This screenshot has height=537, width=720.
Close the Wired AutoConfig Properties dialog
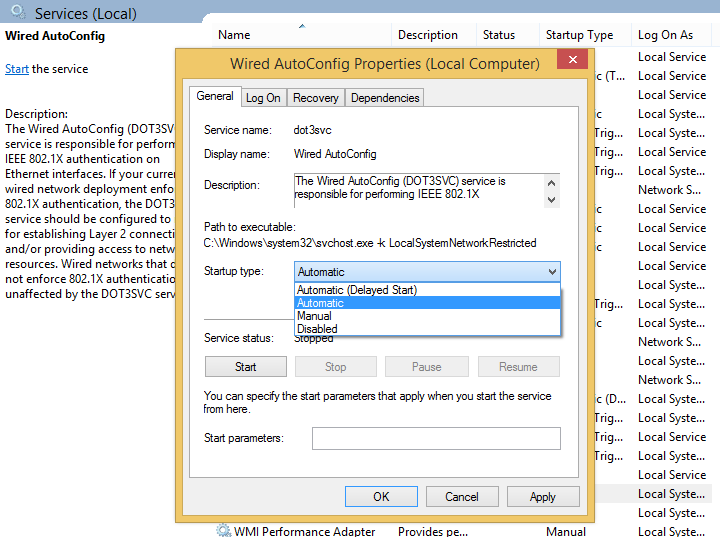pyautogui.click(x=572, y=59)
